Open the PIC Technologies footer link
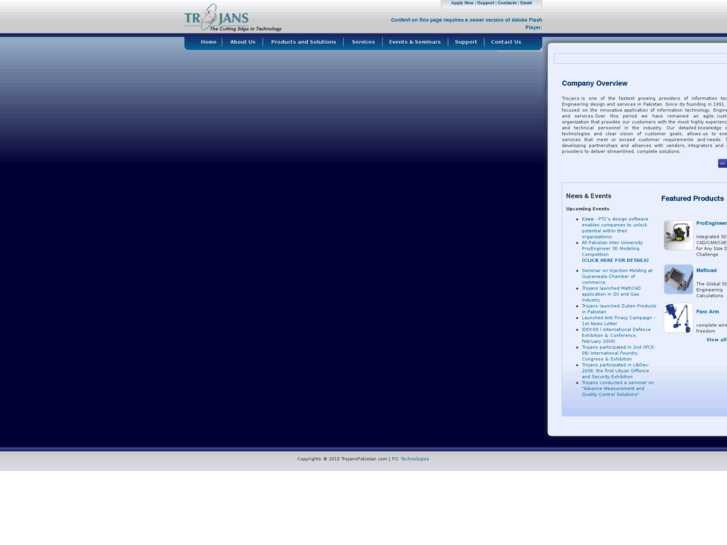The width and height of the screenshot is (727, 545). point(410,459)
